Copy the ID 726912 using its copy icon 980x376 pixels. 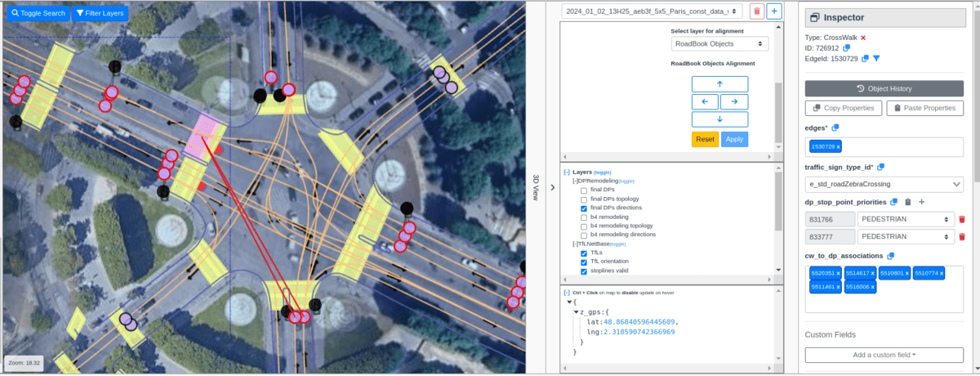[847, 48]
